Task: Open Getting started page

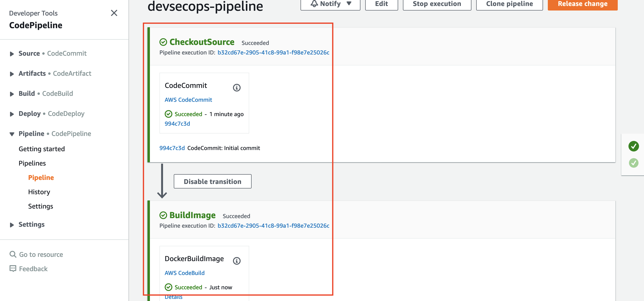Action: pyautogui.click(x=42, y=149)
